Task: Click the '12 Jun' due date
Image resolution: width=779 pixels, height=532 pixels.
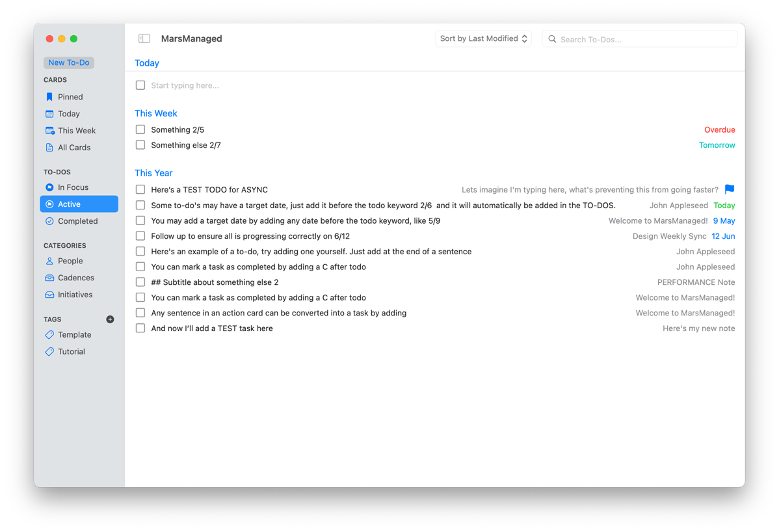Action: (x=723, y=236)
